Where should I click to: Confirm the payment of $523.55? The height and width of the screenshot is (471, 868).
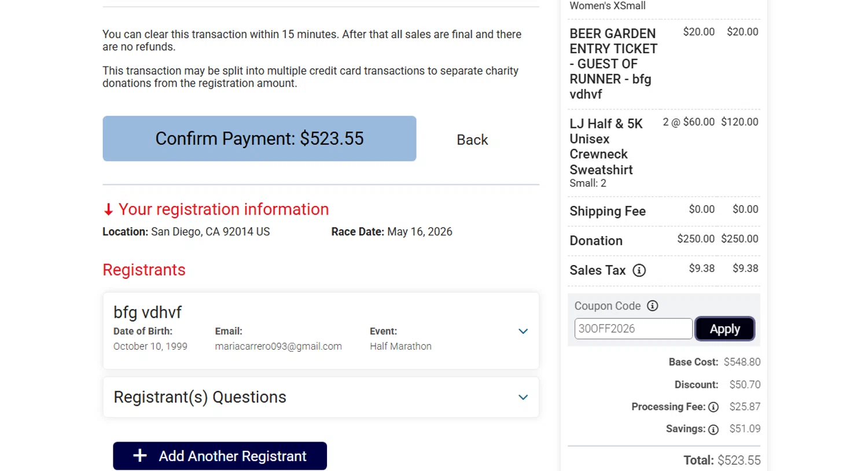tap(259, 139)
